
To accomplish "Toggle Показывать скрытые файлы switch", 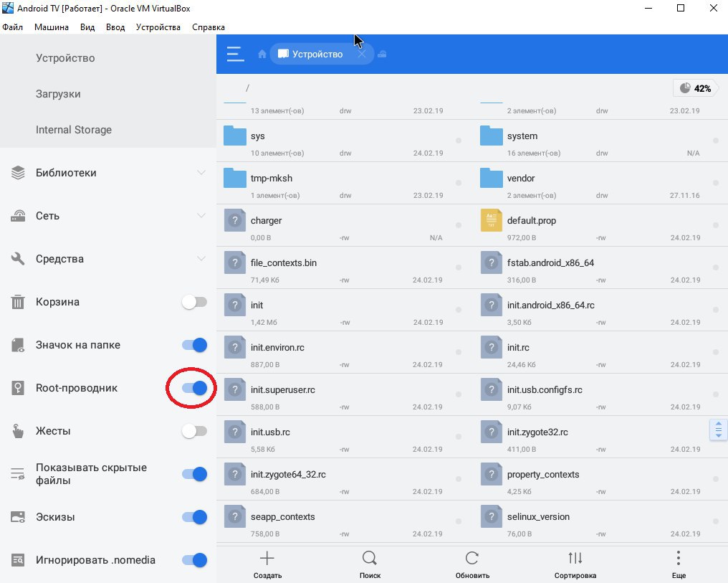I will [x=194, y=474].
